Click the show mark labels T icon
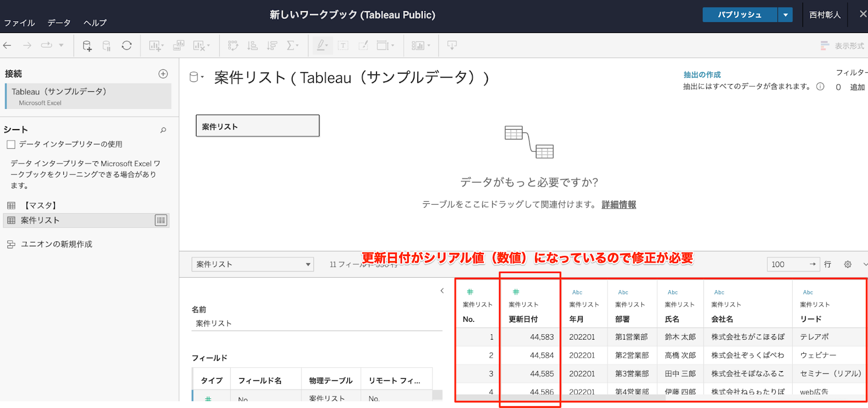The height and width of the screenshot is (408, 868). click(x=343, y=46)
